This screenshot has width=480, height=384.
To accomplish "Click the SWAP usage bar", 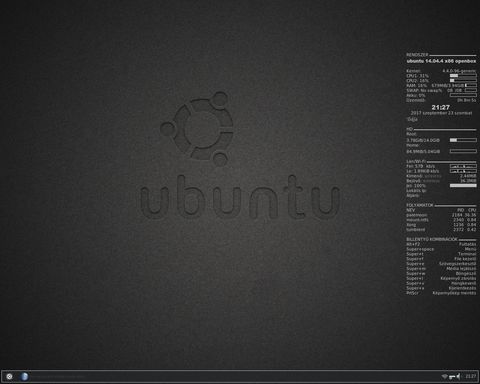I will tap(471, 90).
